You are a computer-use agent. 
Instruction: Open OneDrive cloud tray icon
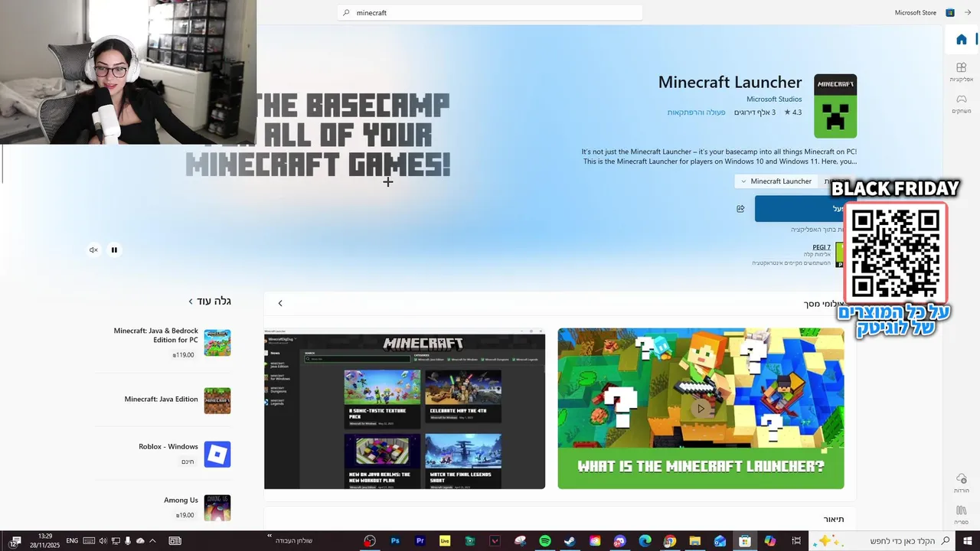(x=140, y=541)
